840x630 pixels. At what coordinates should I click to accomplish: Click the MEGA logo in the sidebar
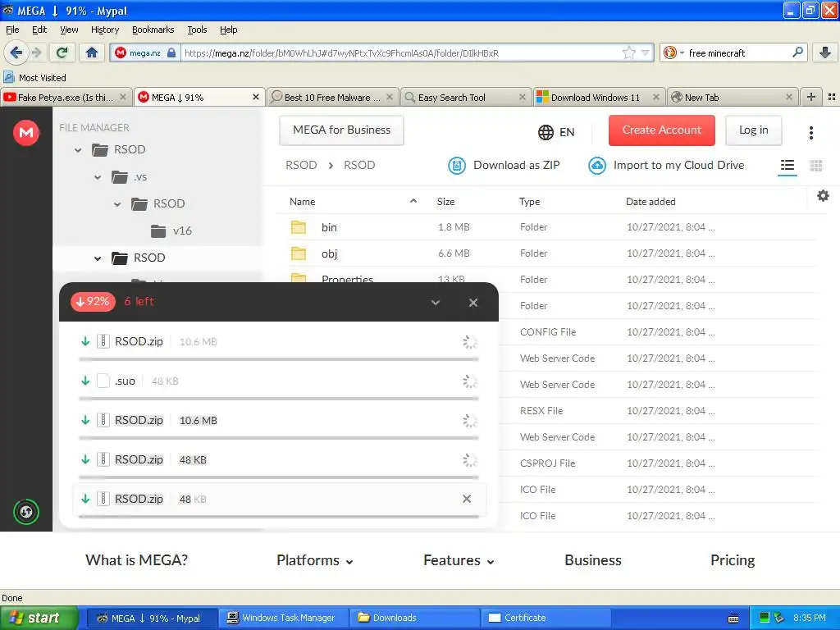coord(26,132)
